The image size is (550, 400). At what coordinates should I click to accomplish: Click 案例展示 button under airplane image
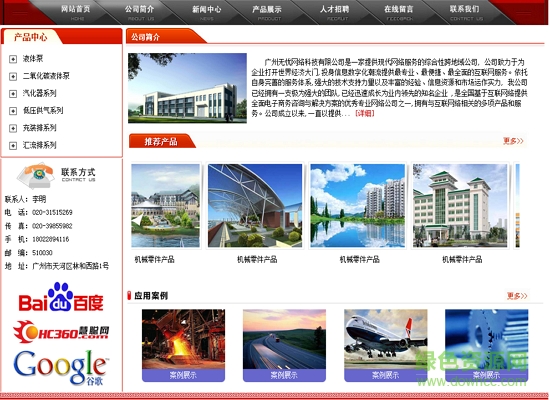click(x=385, y=375)
